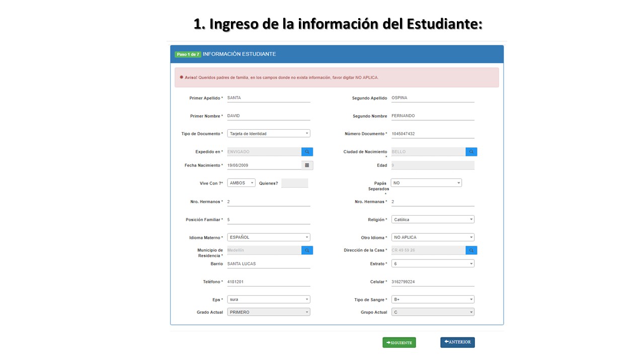Open Tipo de Sangre dropdown
This screenshot has height=362, width=644.
[x=433, y=300]
